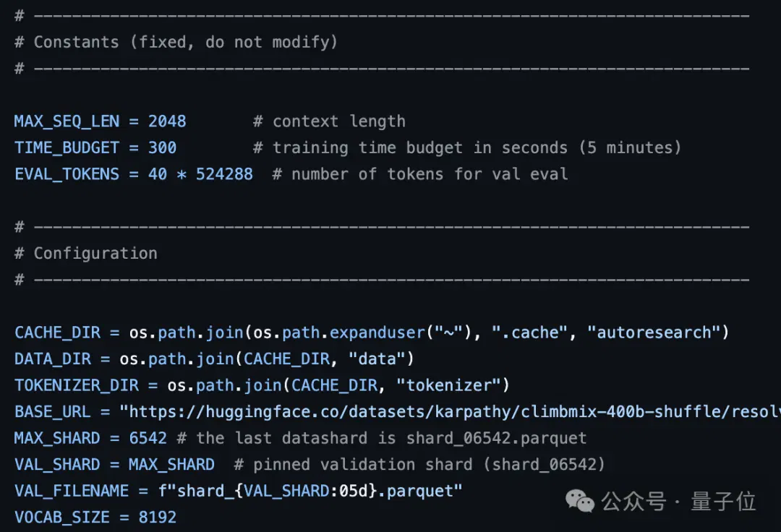
Task: Click the CACHE_DIR assignment at line start
Action: (57, 332)
